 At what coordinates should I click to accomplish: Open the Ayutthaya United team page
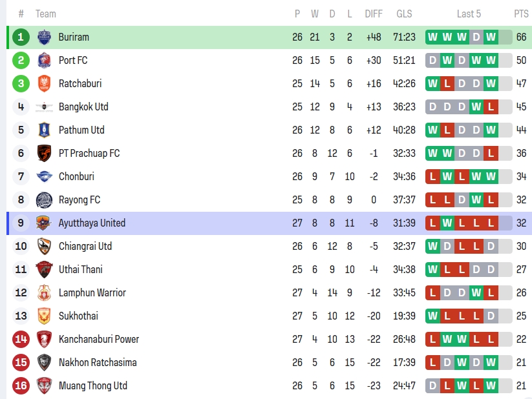[x=92, y=223]
